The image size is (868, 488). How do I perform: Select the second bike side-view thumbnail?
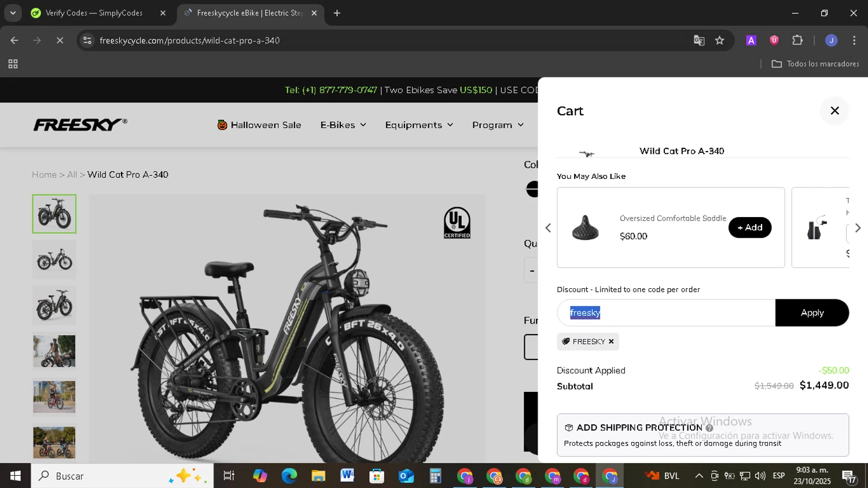(x=54, y=260)
